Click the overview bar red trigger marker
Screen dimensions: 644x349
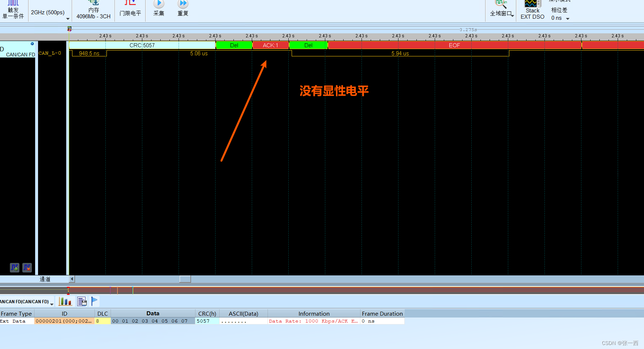click(x=68, y=291)
